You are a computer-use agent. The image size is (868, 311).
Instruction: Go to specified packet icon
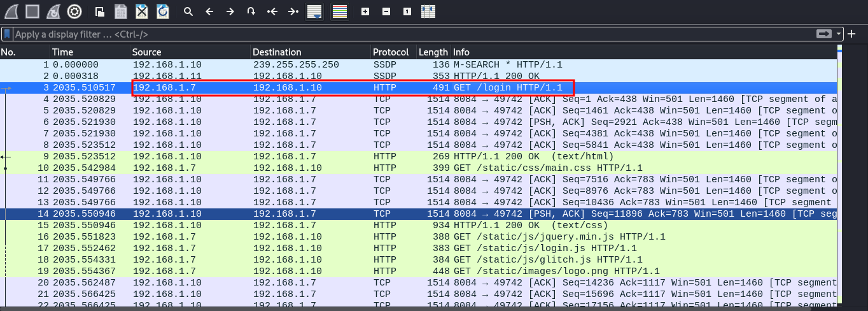251,11
